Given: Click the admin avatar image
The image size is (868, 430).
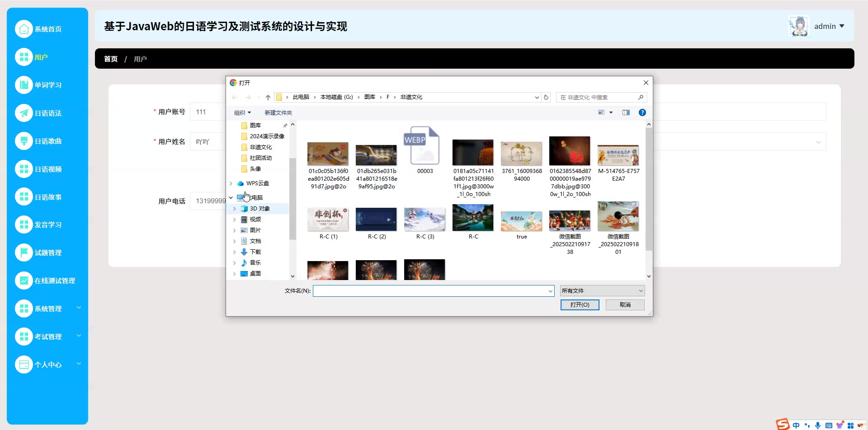Looking at the screenshot, I should point(798,26).
